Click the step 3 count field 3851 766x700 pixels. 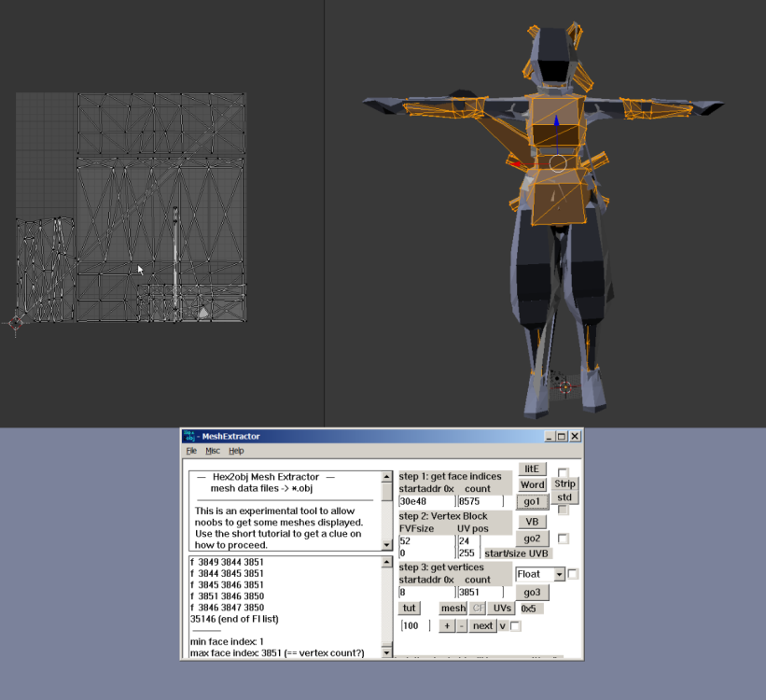coord(480,593)
